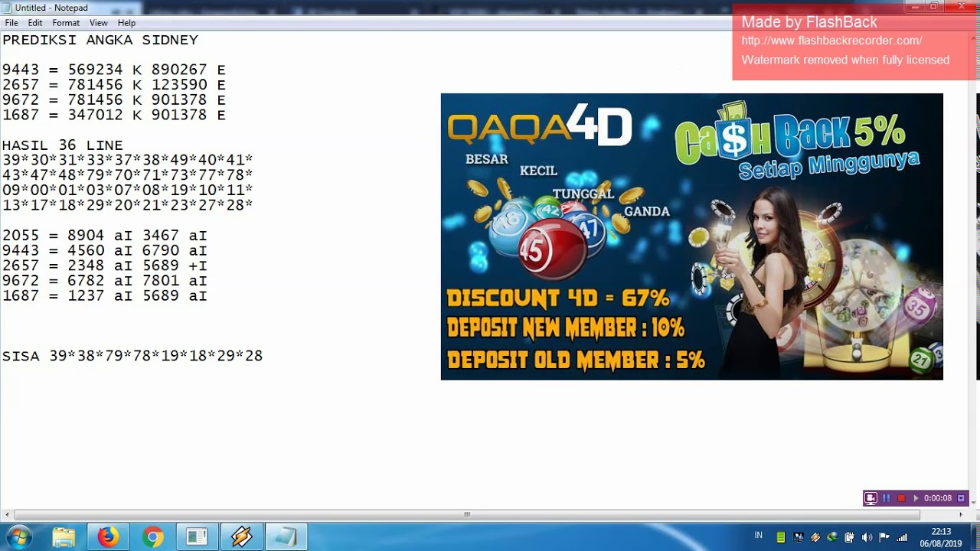
Task: Click the line 1687 = 347012 K 901378 E
Action: click(114, 115)
